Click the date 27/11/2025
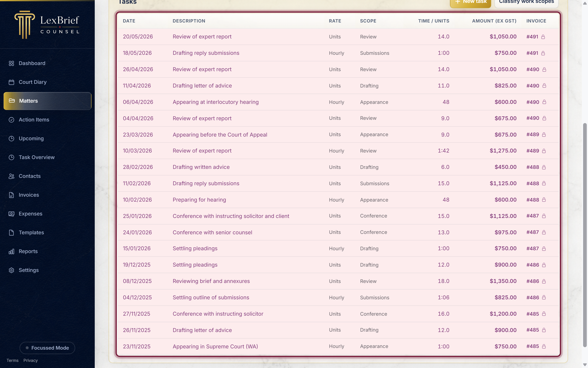 pos(137,314)
